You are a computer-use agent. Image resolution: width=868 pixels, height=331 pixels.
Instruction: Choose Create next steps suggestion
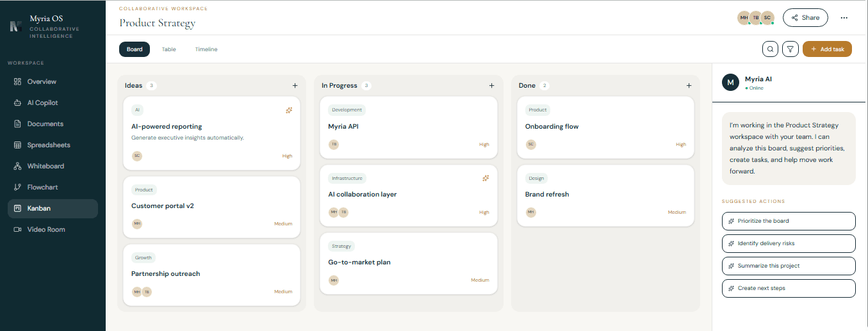point(789,288)
